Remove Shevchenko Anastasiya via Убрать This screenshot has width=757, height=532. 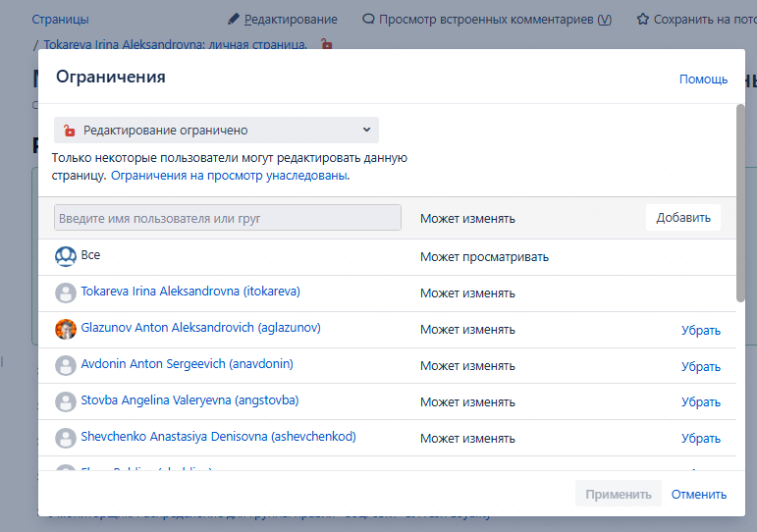[700, 439]
